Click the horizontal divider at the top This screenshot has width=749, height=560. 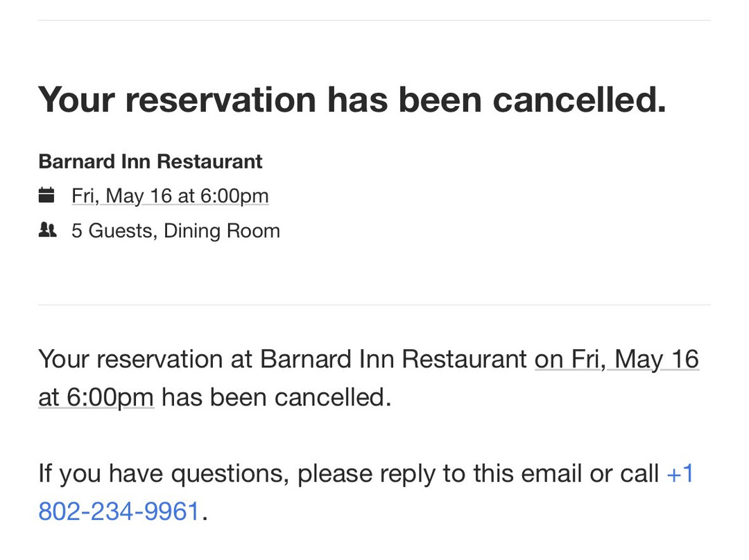[374, 21]
